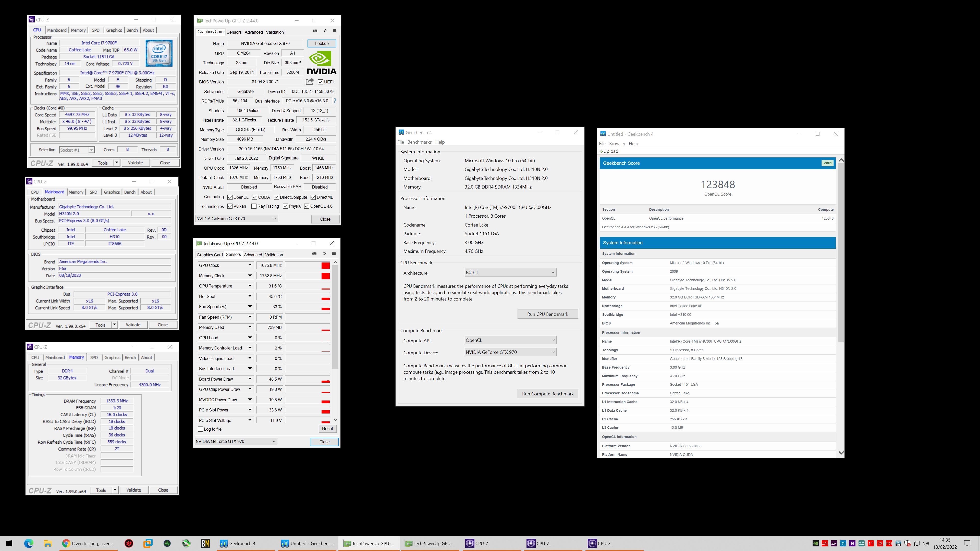Click the BIOS share/export icon next to BIOS Version
Viewport: 980px width, 551px height.
[x=310, y=81]
